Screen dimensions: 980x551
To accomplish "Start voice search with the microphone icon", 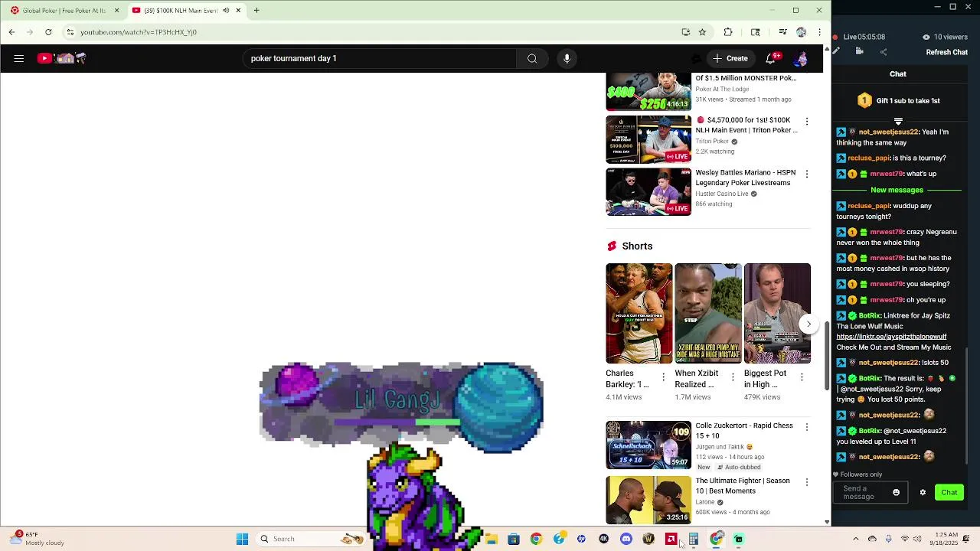I will (x=567, y=58).
